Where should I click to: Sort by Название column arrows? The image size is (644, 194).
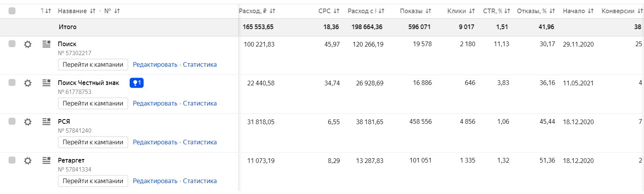point(92,11)
